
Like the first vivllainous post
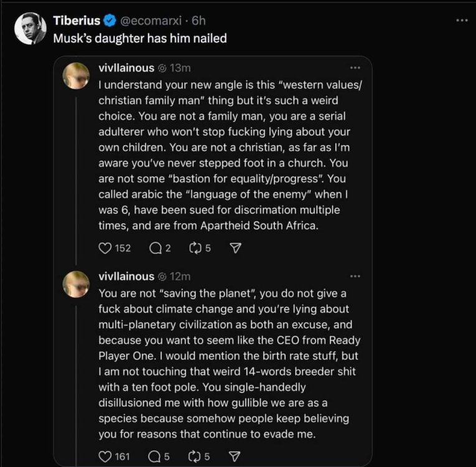pos(105,248)
